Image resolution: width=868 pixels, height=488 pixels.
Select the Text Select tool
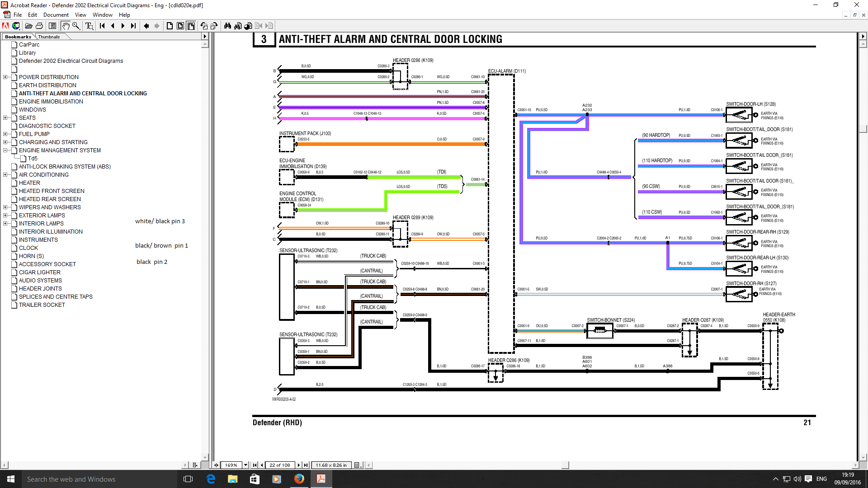(89, 26)
